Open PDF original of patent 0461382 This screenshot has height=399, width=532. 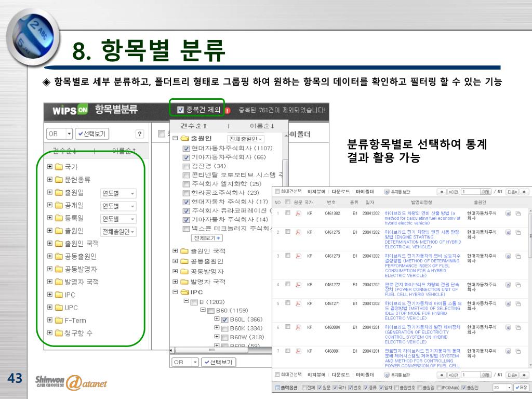299,213
